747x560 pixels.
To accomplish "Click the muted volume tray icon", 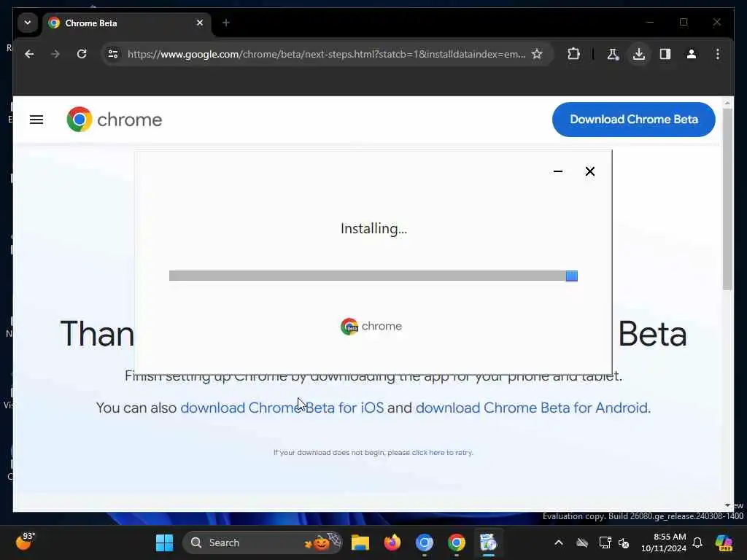I will point(624,542).
